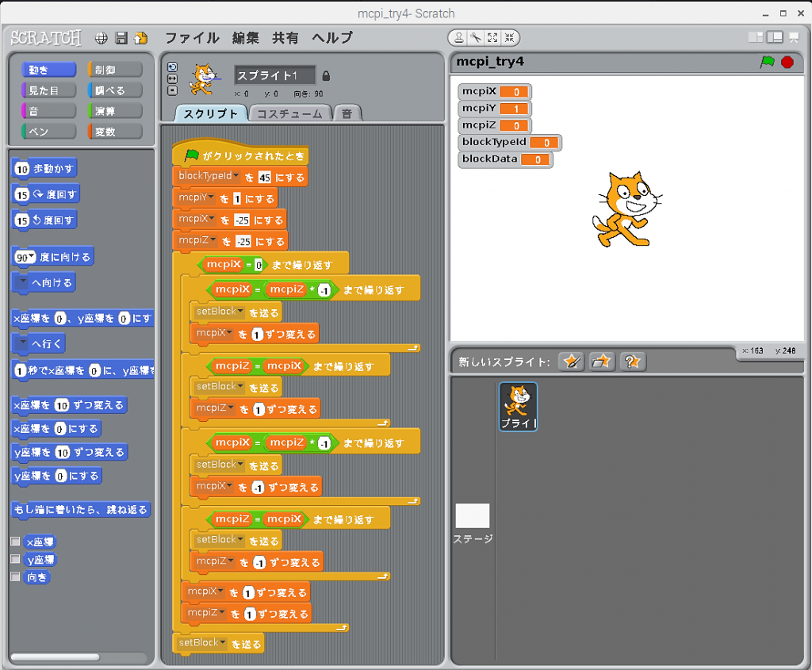Switch to the コスチューム tab
This screenshot has height=670, width=812.
(289, 113)
